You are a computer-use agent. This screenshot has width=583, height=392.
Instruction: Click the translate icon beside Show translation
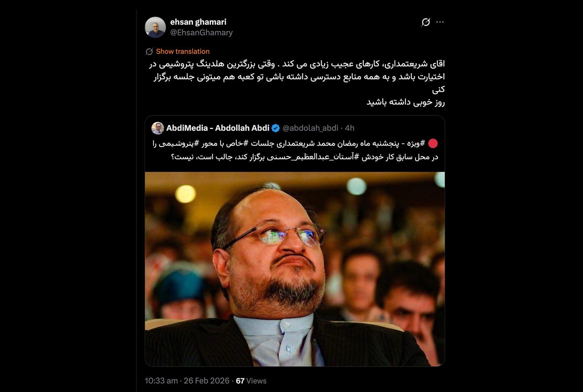coord(149,52)
